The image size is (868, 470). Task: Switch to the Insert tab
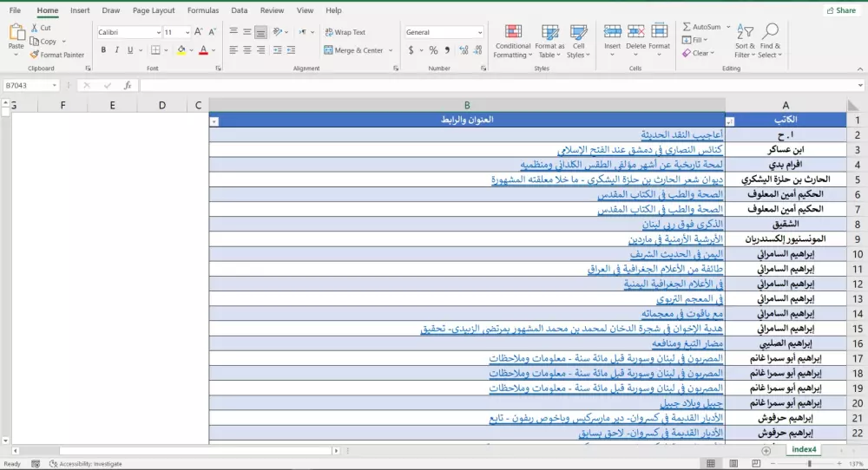[80, 10]
